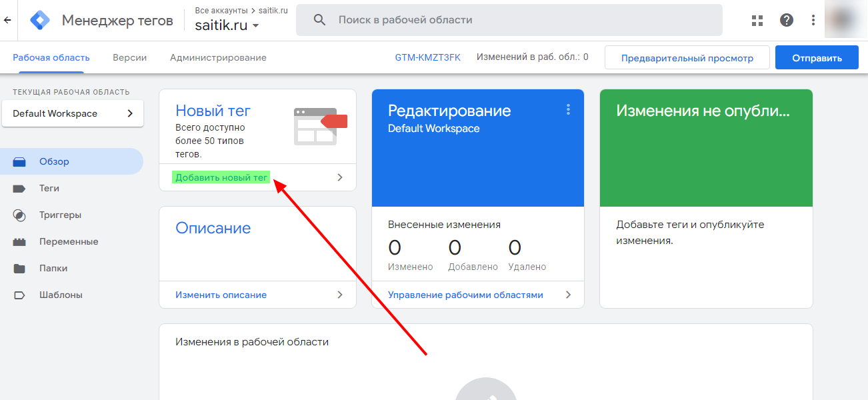Click the Новый тег heading

pos(213,111)
